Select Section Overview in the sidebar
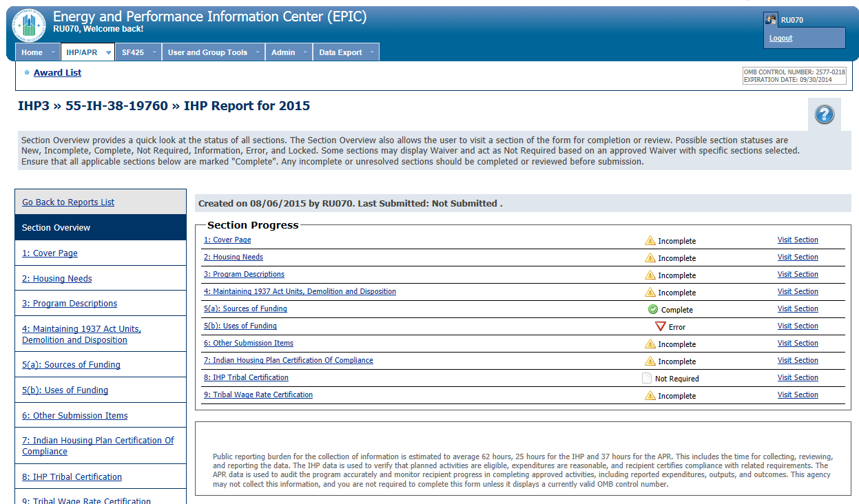859x504 pixels. 56,228
